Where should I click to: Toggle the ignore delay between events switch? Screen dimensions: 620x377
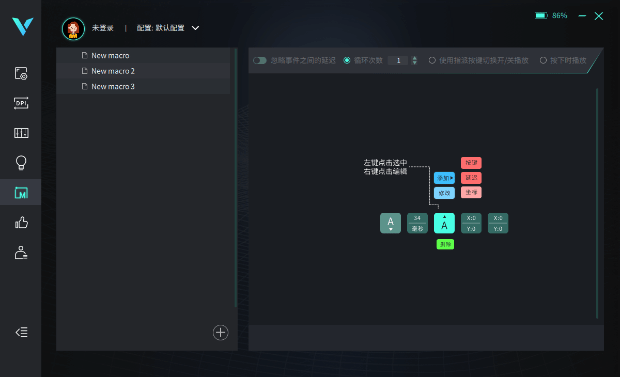coord(260,61)
